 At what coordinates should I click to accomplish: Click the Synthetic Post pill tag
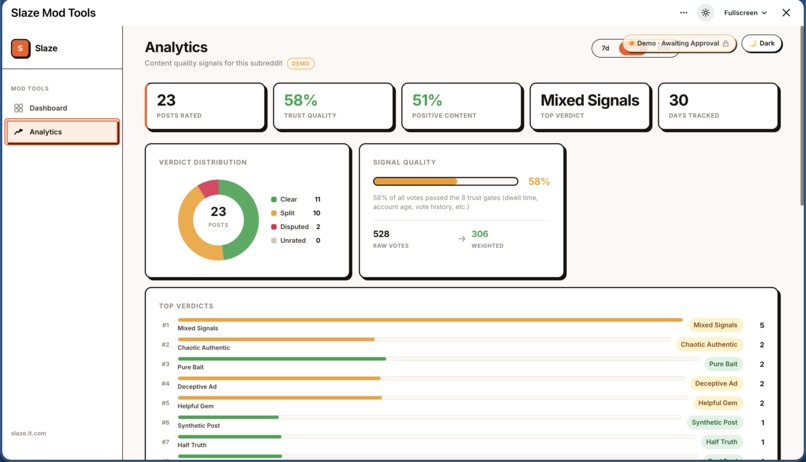tap(715, 422)
